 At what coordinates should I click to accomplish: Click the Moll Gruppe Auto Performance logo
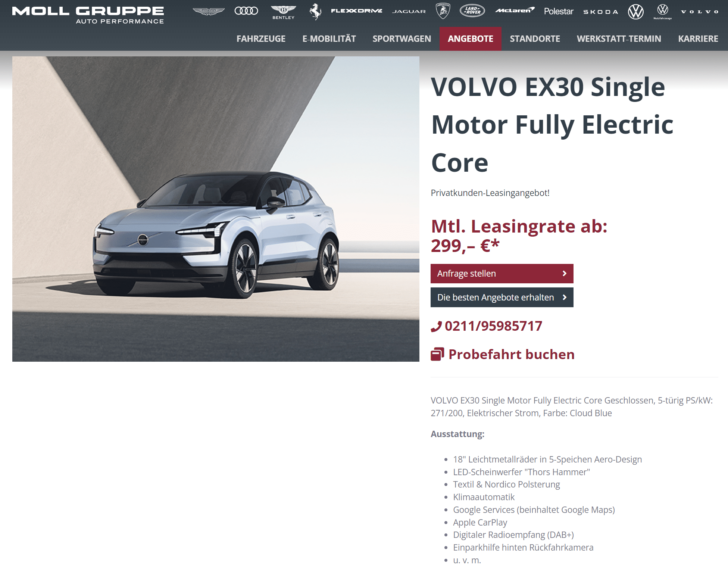pyautogui.click(x=88, y=15)
